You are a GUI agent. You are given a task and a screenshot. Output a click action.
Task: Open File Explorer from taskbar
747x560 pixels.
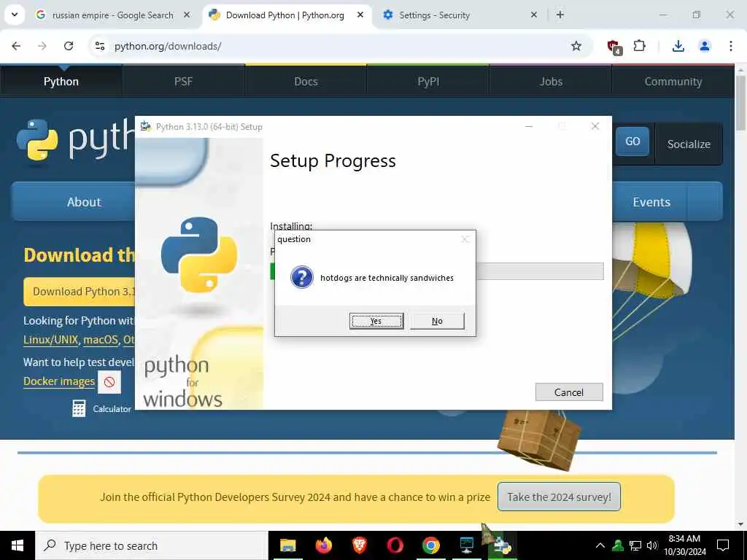[287, 545]
